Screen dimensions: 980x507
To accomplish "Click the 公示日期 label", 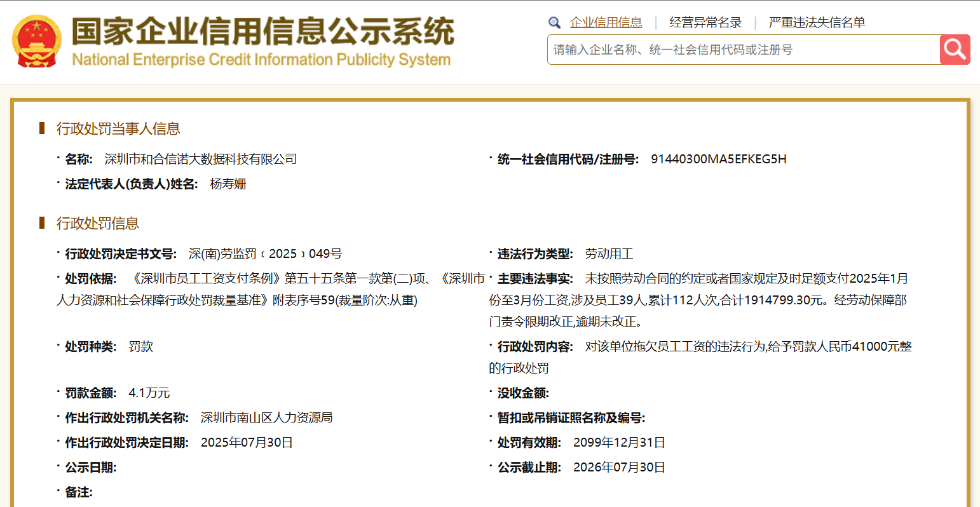I will click(x=91, y=467).
